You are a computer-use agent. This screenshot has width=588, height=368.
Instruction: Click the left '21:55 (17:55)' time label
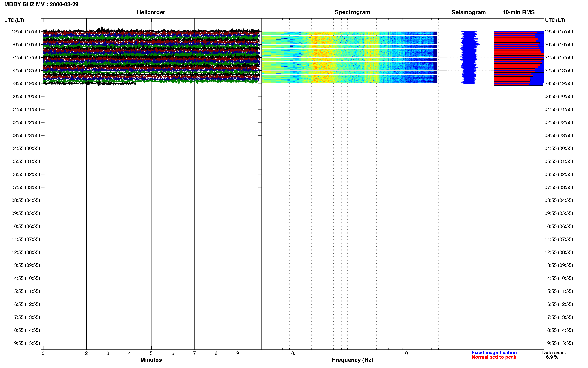26,57
